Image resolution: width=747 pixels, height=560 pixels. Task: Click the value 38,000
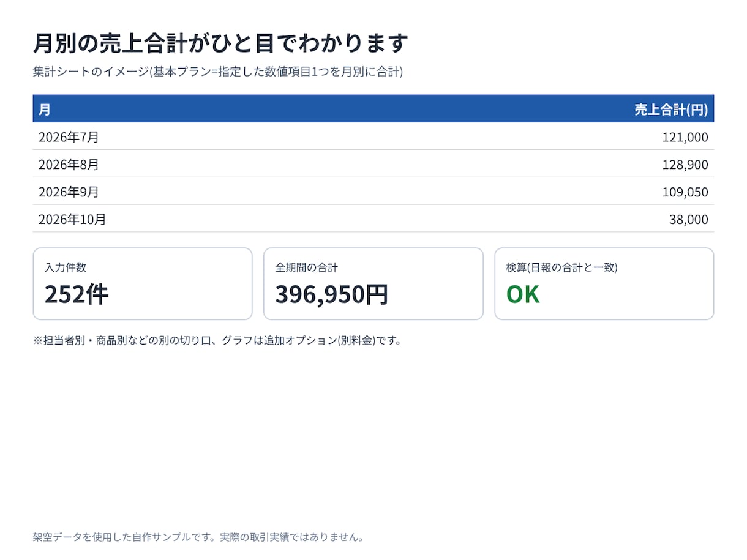click(689, 219)
